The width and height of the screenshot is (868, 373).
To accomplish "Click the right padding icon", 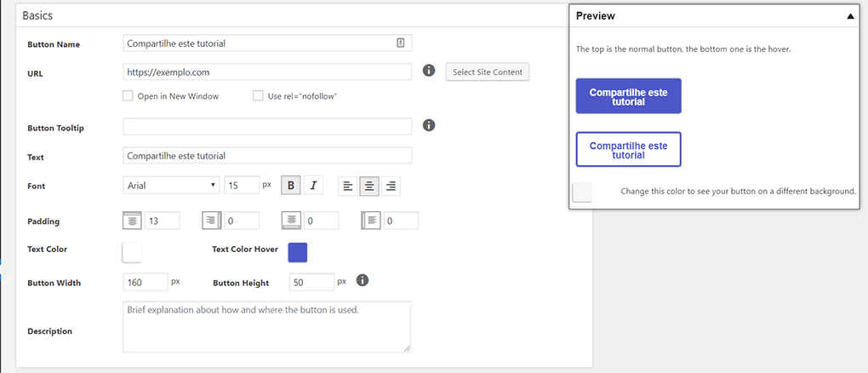I will pos(212,220).
